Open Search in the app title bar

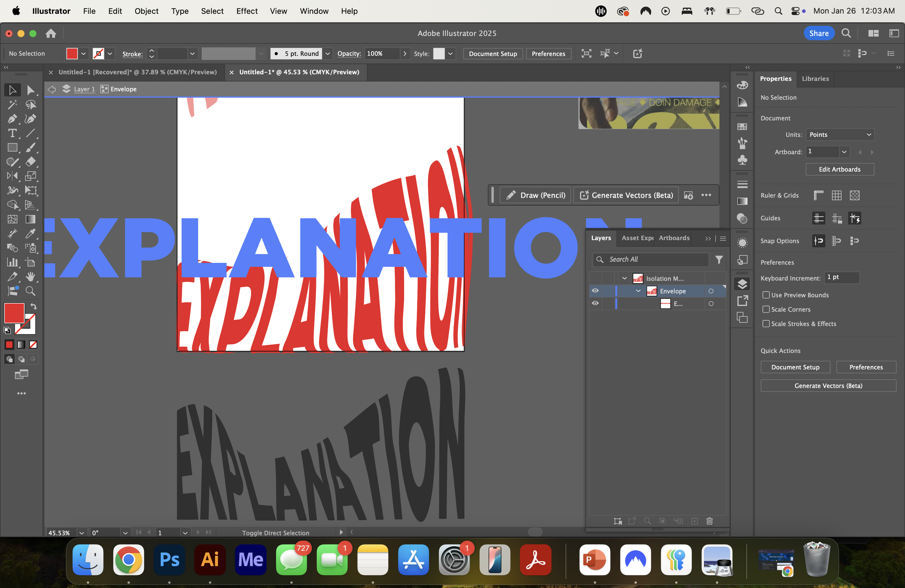(846, 33)
